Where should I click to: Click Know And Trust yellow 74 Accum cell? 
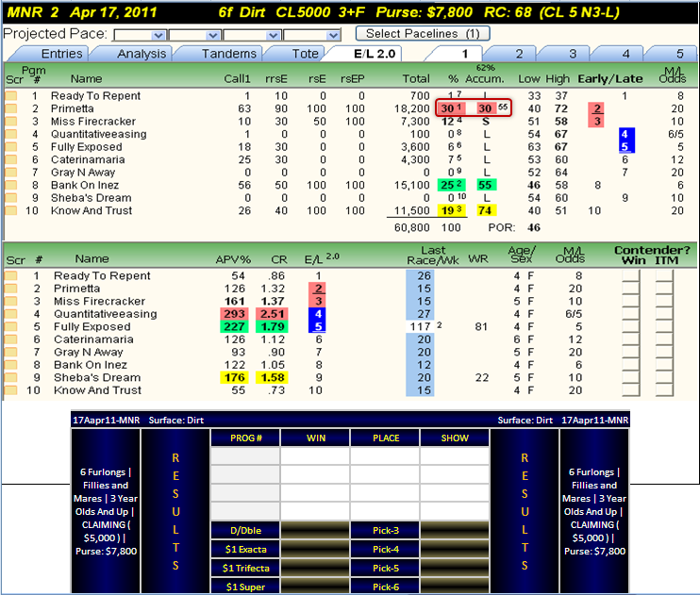pos(486,210)
